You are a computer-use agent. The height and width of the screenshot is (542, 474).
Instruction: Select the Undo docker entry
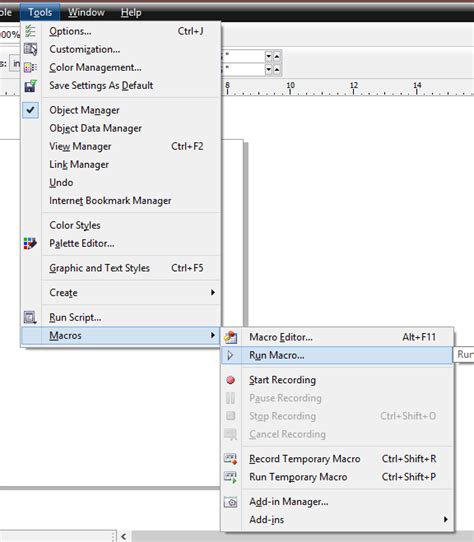coord(121,182)
